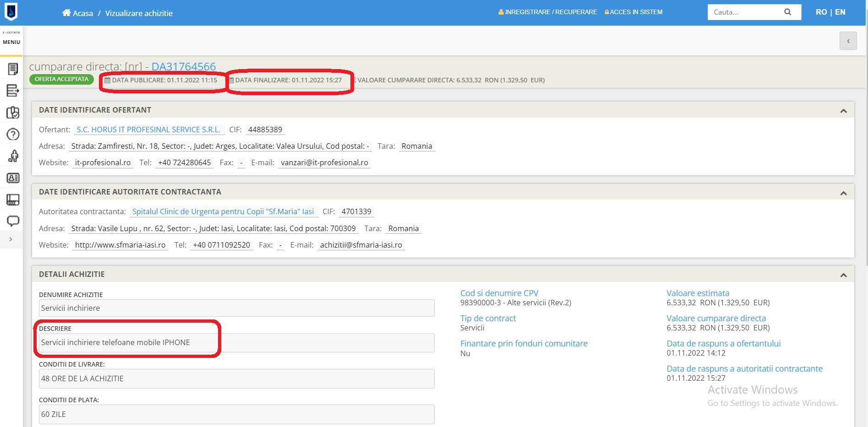Image resolution: width=868 pixels, height=427 pixels.
Task: Click calendar icon beside DATA FINALIZARE
Action: pyautogui.click(x=231, y=80)
